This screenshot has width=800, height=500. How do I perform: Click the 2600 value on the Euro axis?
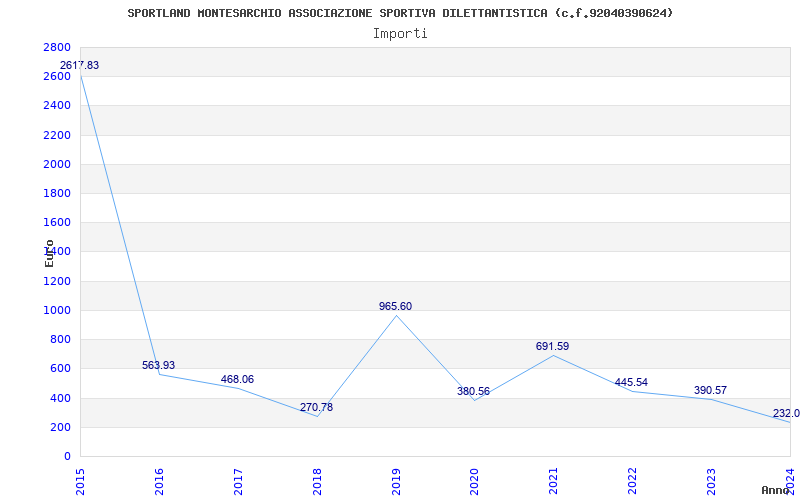click(57, 77)
